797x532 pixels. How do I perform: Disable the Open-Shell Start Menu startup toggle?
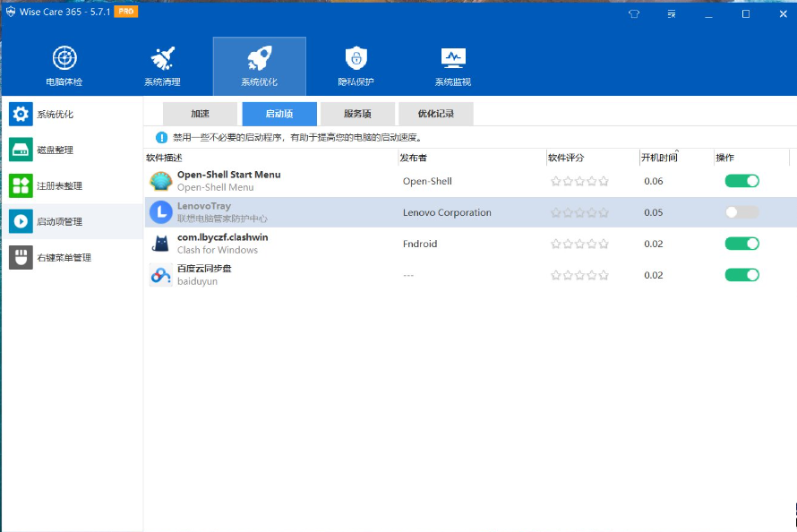[741, 180]
